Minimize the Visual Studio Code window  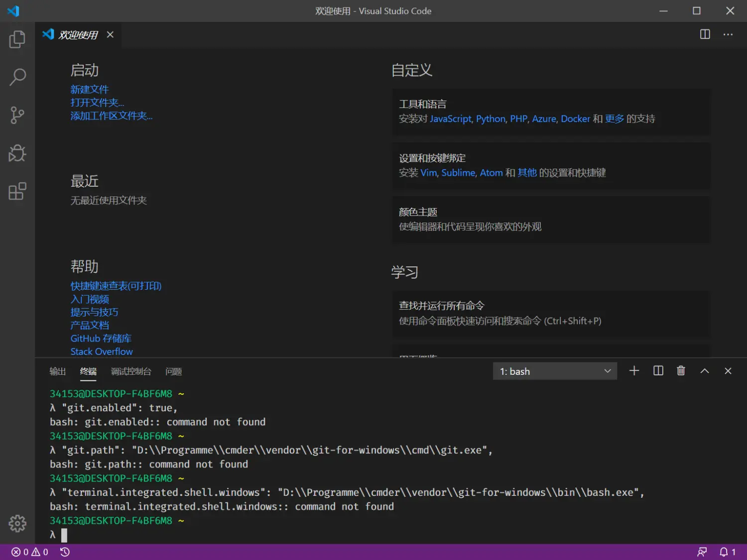pos(663,10)
